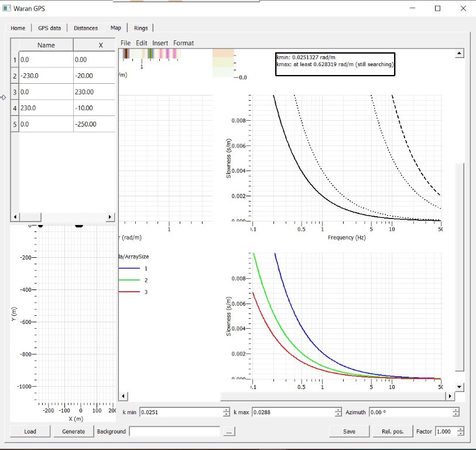Click the plot area's horizontal scroll left arrow
The height and width of the screenshot is (450, 476).
tap(123, 397)
